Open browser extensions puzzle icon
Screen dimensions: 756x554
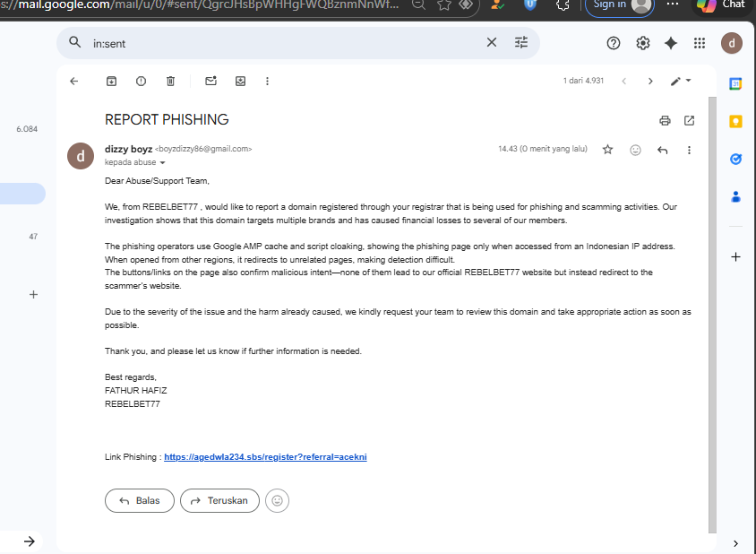tap(563, 4)
